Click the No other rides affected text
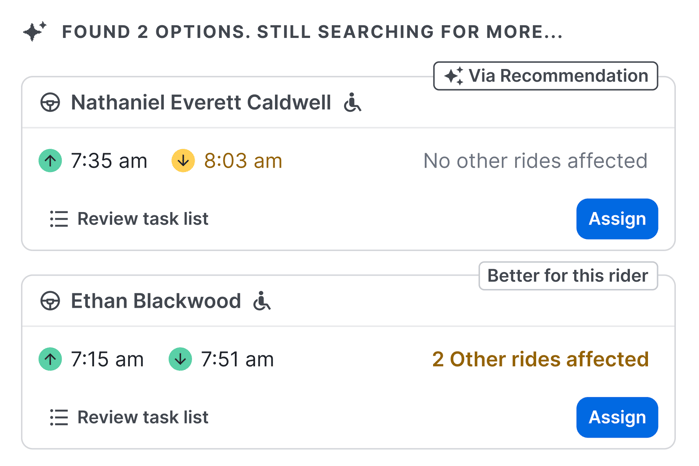Screen dimensions: 699x466 (535, 160)
